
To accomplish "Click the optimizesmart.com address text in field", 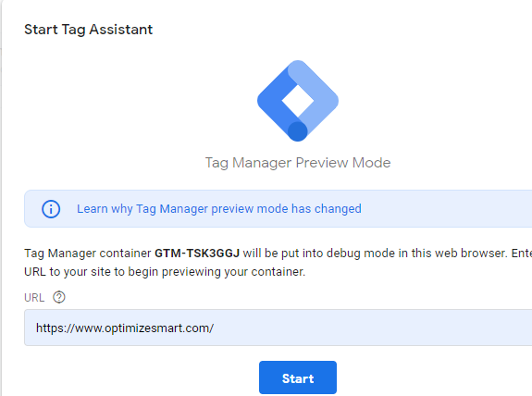I will pyautogui.click(x=125, y=328).
